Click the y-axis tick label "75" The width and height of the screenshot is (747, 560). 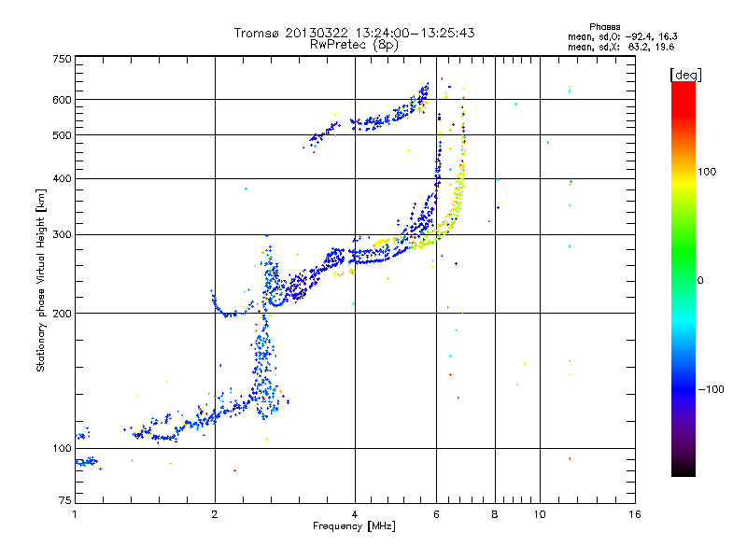[65, 500]
